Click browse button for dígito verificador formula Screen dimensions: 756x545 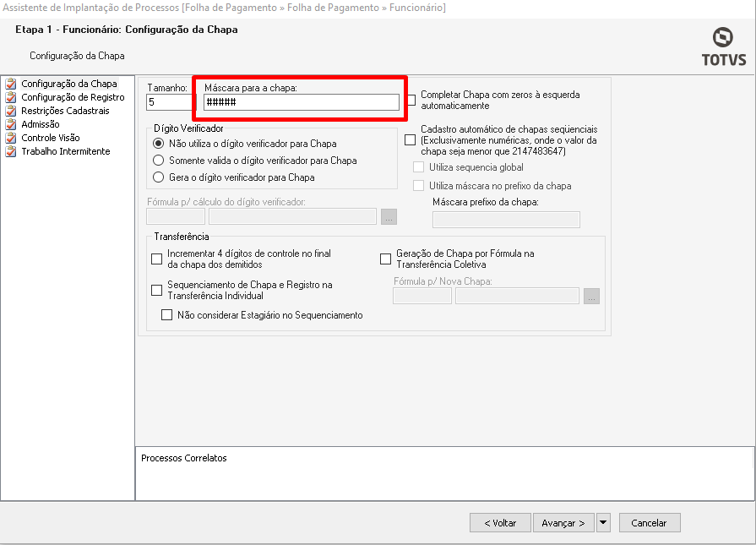[x=389, y=216]
